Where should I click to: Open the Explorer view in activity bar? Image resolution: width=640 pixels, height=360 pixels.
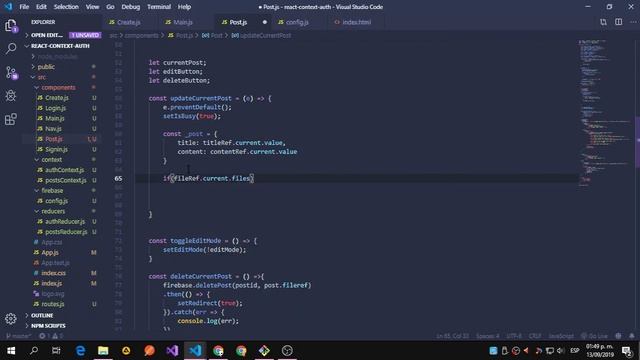click(11, 25)
